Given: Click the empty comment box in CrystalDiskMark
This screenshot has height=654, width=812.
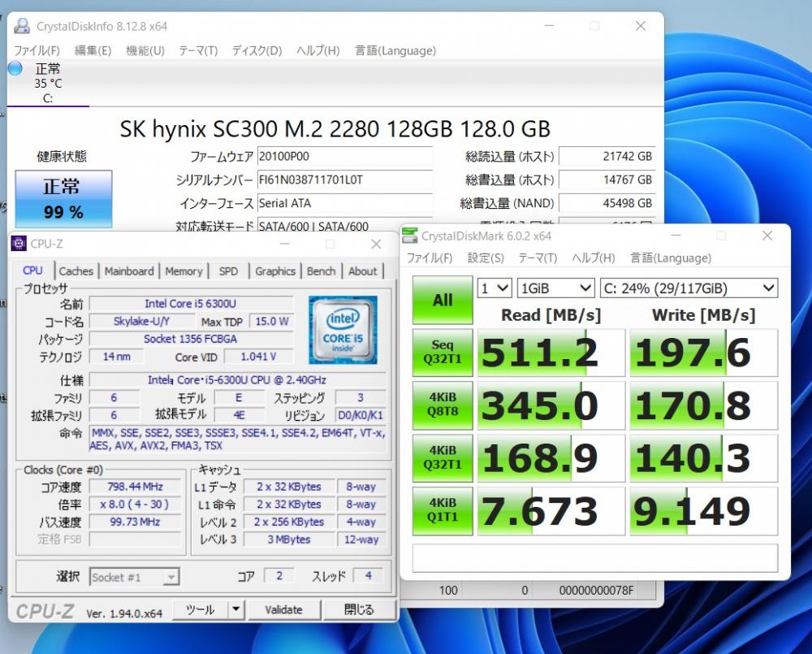Looking at the screenshot, I should click(595, 557).
